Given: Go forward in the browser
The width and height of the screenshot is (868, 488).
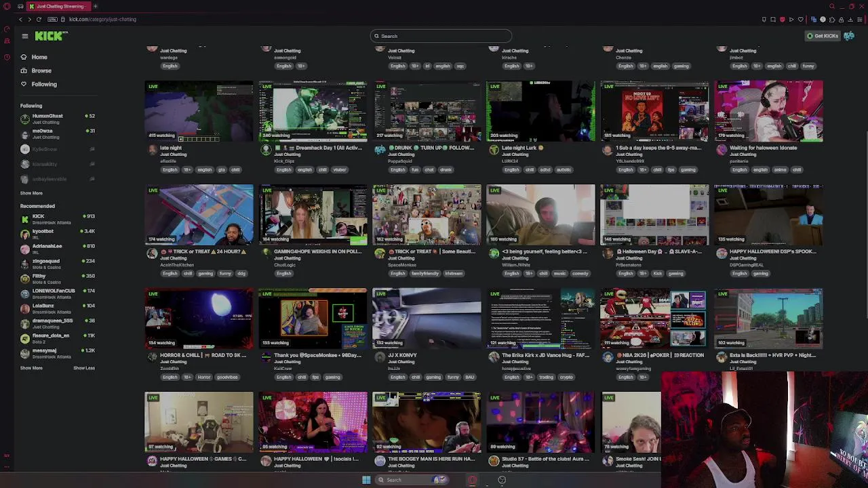Looking at the screenshot, I should coord(29,19).
